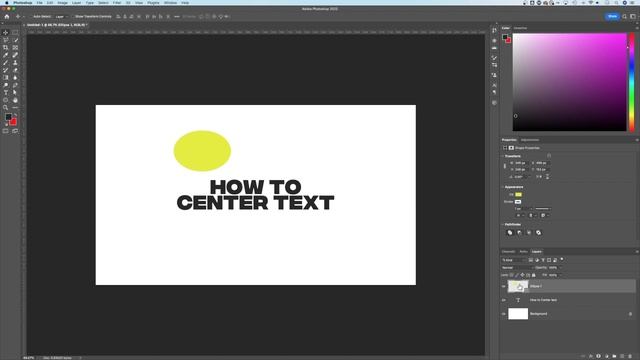Select the Move tool
The width and height of the screenshot is (640, 360).
5,32
